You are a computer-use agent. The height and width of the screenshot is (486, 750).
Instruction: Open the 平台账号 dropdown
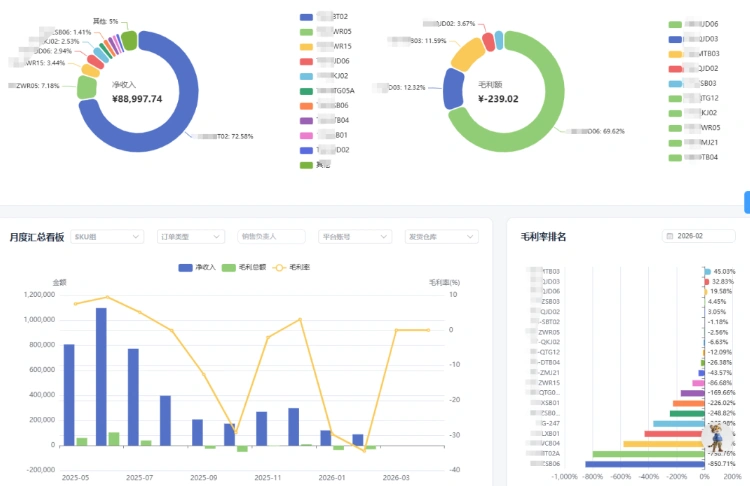(x=354, y=237)
